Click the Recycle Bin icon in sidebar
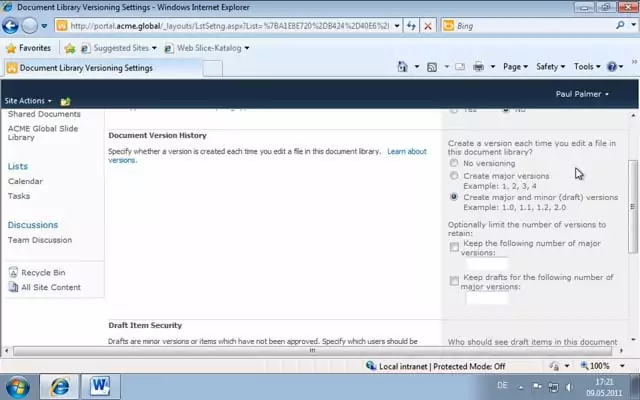This screenshot has height=400, width=640. coord(13,272)
